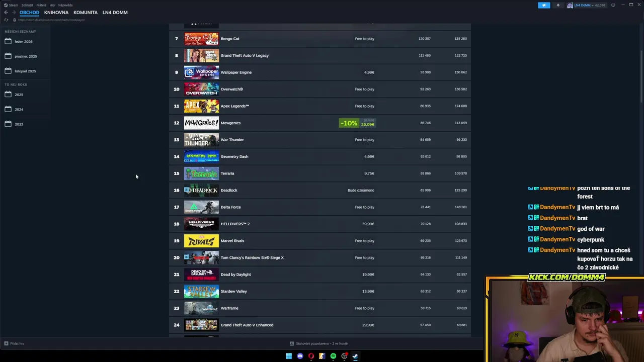Click the calendar icon beside listopad 2025
The image size is (644, 362).
(8, 71)
